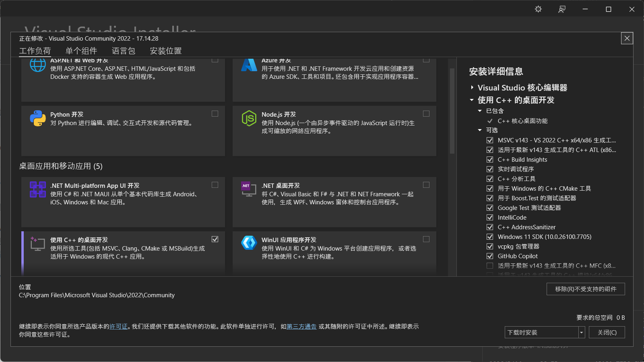
Task: Enable the WinUI application development checkbox
Action: click(x=426, y=239)
